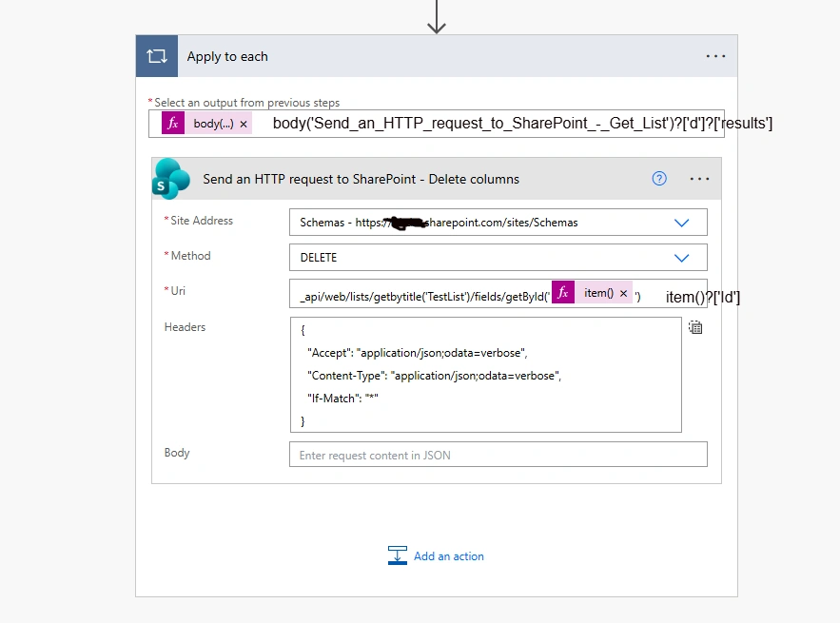Image resolution: width=840 pixels, height=623 pixels.
Task: Click the Apply to each title
Action: pos(227,56)
